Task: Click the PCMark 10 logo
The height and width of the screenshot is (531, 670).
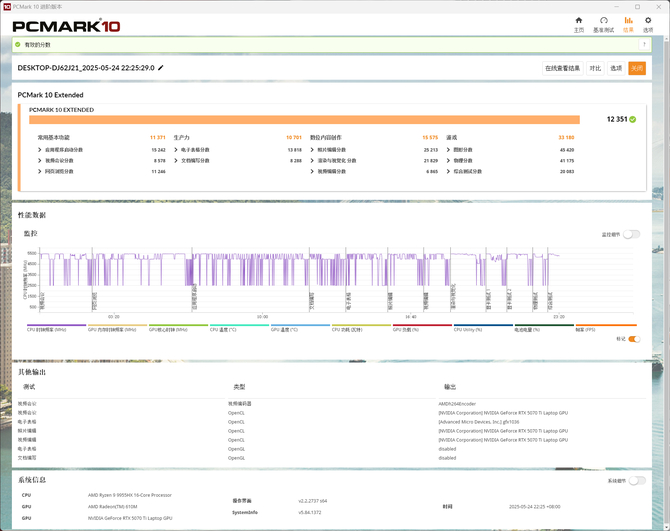Action: click(66, 24)
